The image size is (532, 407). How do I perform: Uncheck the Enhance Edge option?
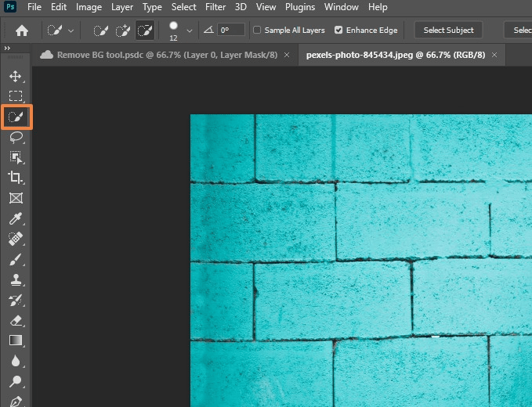pyautogui.click(x=338, y=31)
